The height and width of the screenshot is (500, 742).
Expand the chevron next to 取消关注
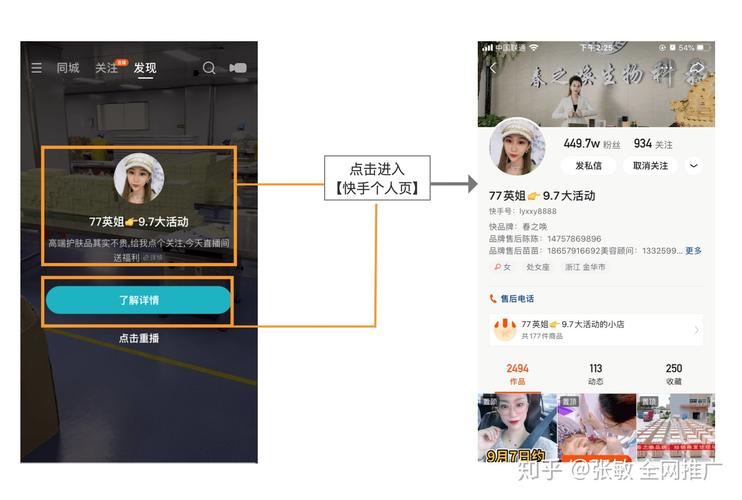pyautogui.click(x=694, y=166)
